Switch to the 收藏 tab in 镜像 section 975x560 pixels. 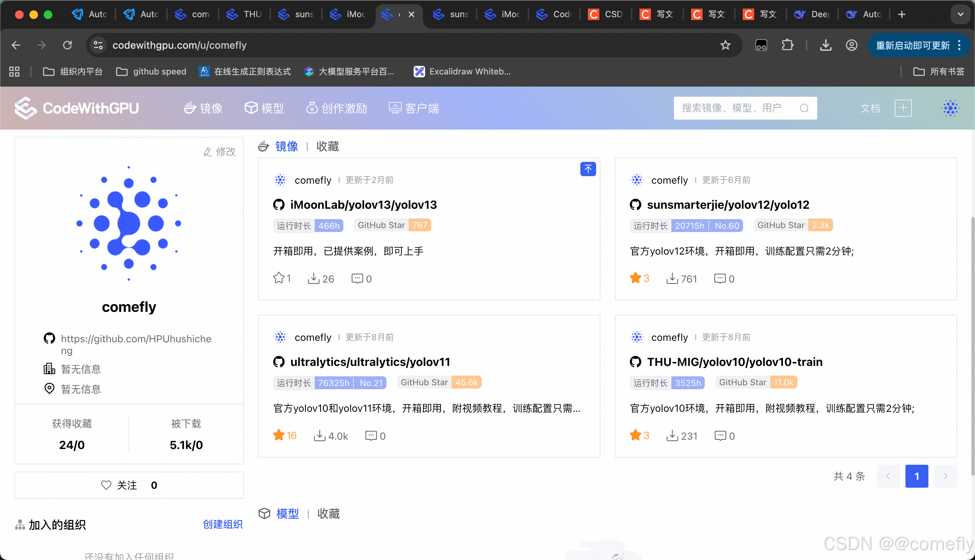[327, 146]
